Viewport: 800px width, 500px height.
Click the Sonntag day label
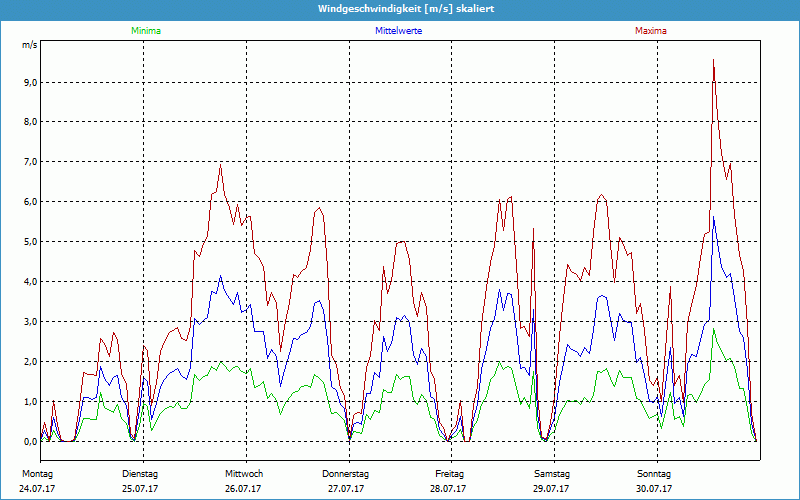click(x=654, y=474)
